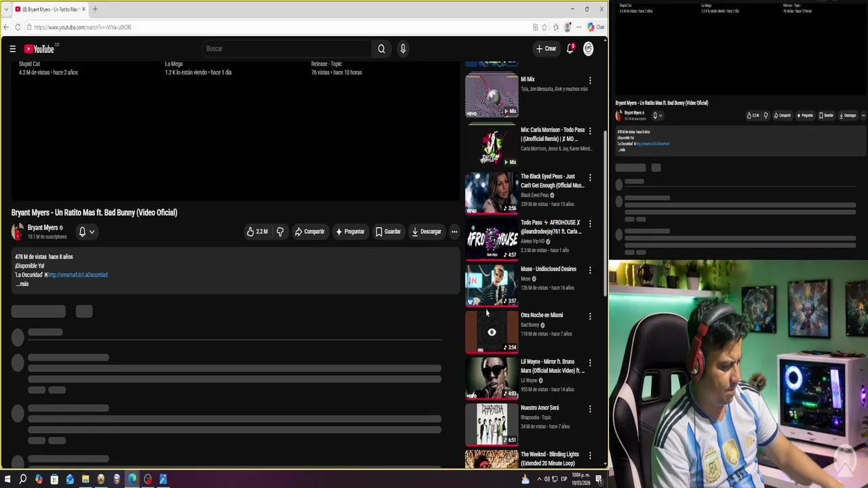868x488 pixels.
Task: Open Bryant Myers channel avatar
Action: (18, 232)
